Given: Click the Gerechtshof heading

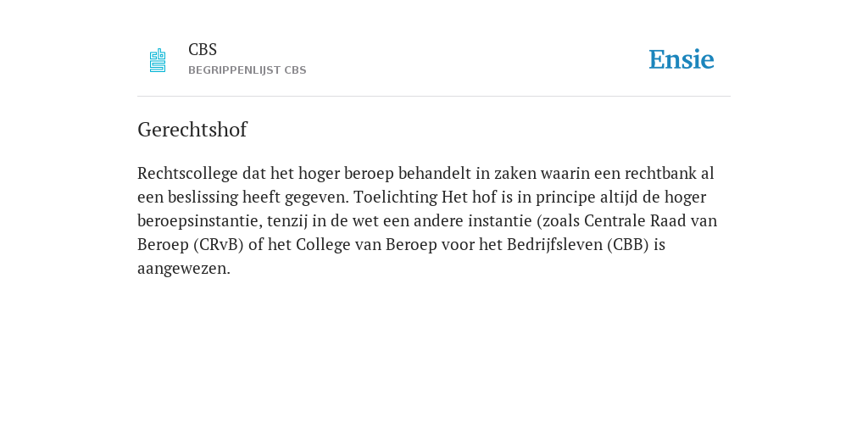Looking at the screenshot, I should [192, 130].
